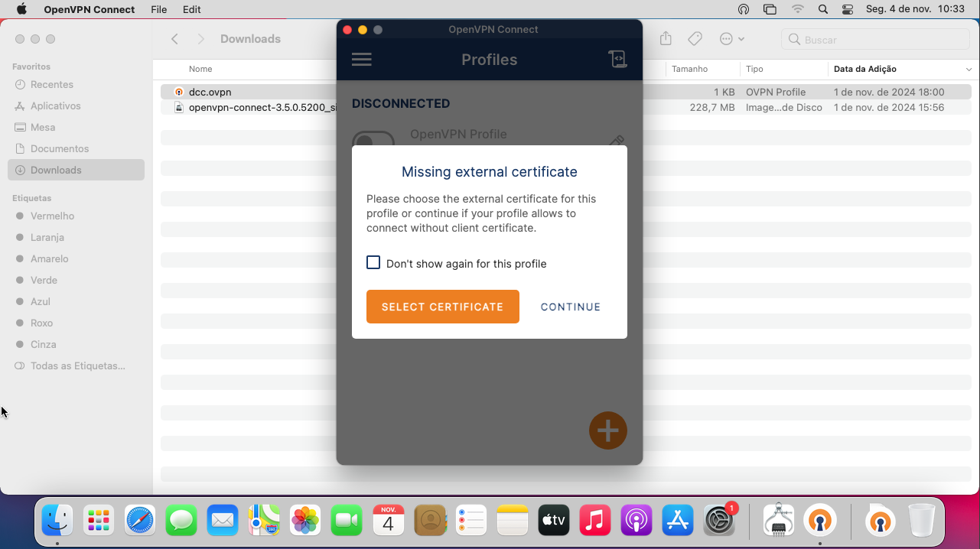The height and width of the screenshot is (549, 980).
Task: Open Maps from the Dock
Action: [264, 521]
